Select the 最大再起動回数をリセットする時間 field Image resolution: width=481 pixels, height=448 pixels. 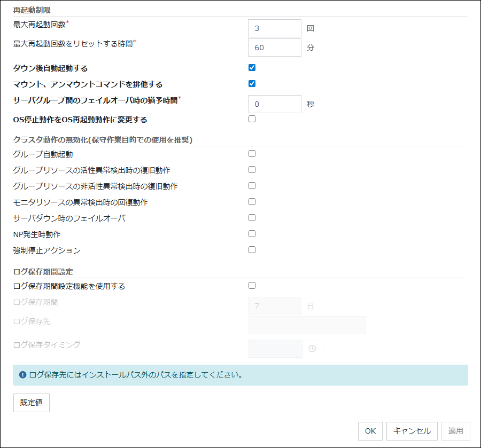(274, 48)
